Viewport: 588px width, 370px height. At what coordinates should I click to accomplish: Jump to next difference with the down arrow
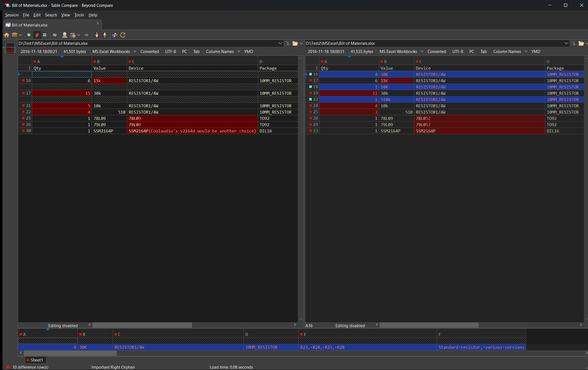(x=97, y=35)
